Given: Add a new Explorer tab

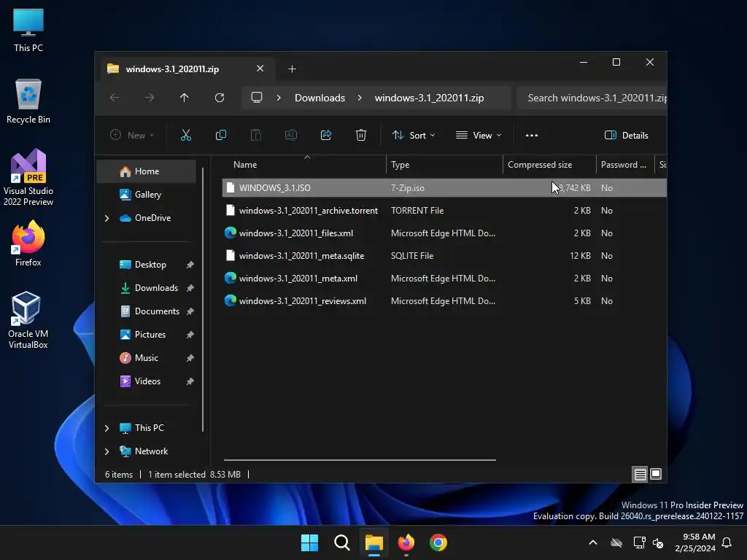Looking at the screenshot, I should pyautogui.click(x=292, y=69).
